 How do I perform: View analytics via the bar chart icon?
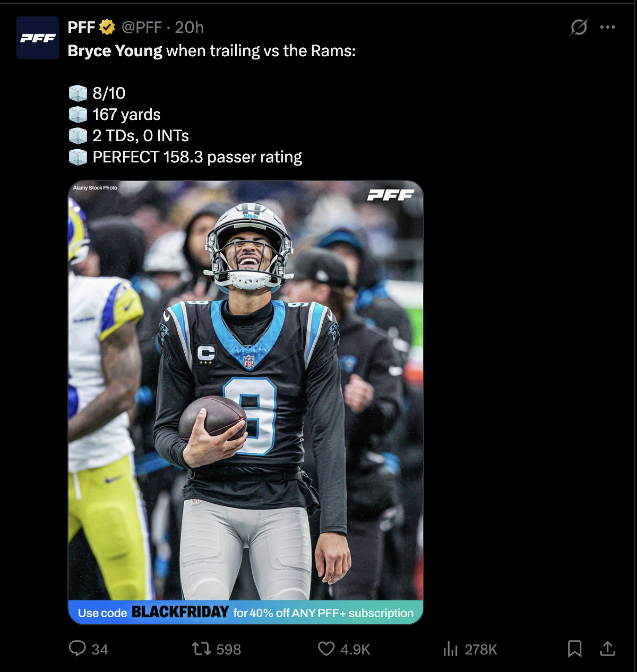pos(450,649)
